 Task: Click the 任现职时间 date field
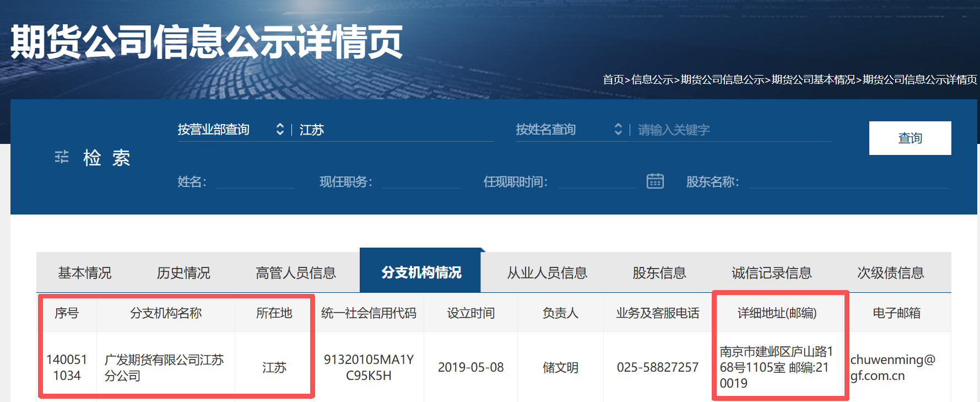597,181
